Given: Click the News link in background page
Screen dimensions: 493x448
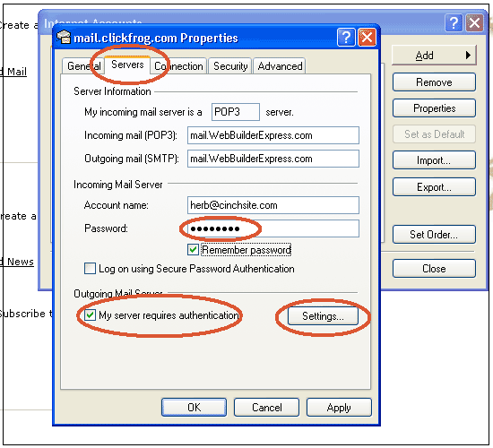Looking at the screenshot, I should [18, 262].
